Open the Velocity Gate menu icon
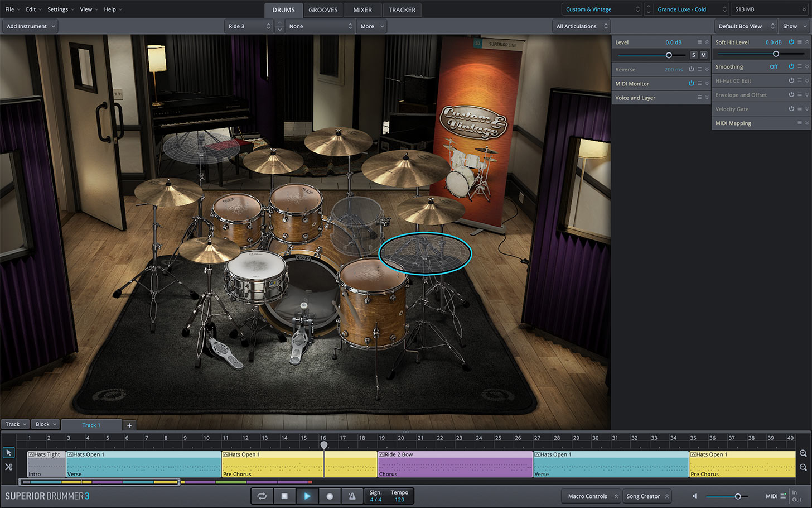Viewport: 812px width, 508px height. coord(800,109)
